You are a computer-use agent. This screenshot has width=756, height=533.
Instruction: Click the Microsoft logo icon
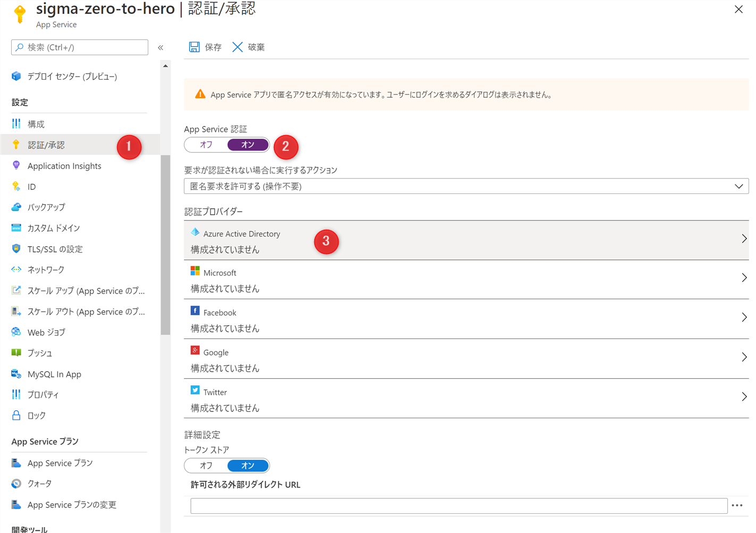(x=195, y=271)
